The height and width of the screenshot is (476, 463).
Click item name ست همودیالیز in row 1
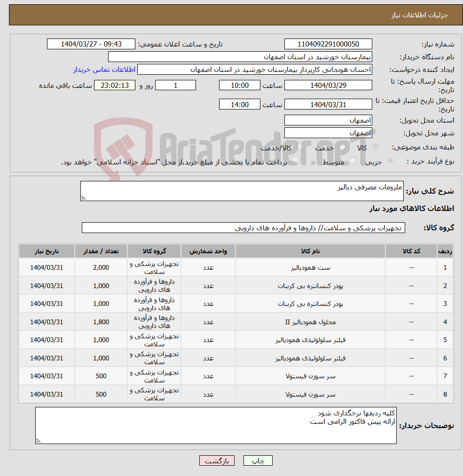310,268
